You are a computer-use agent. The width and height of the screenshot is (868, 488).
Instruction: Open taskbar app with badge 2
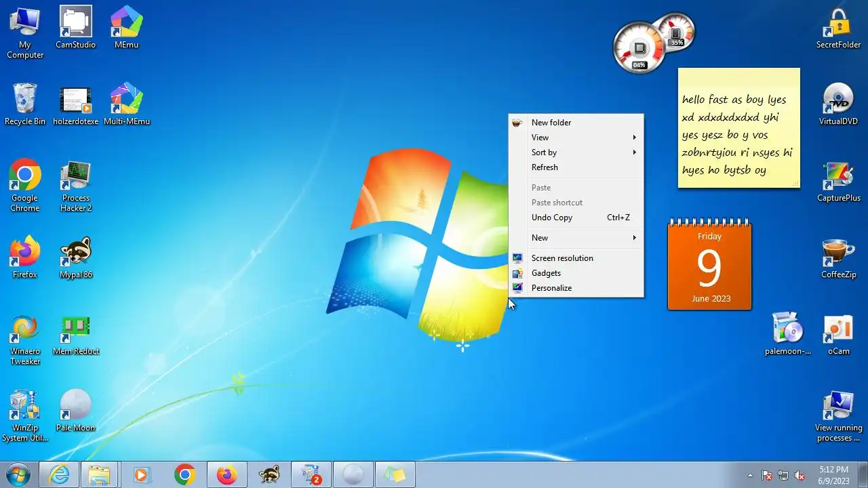(x=311, y=475)
